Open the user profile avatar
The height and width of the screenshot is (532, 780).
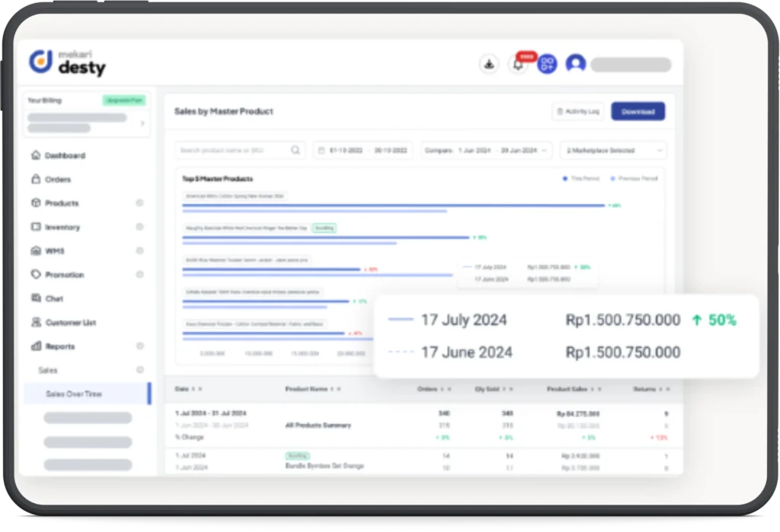coord(576,64)
